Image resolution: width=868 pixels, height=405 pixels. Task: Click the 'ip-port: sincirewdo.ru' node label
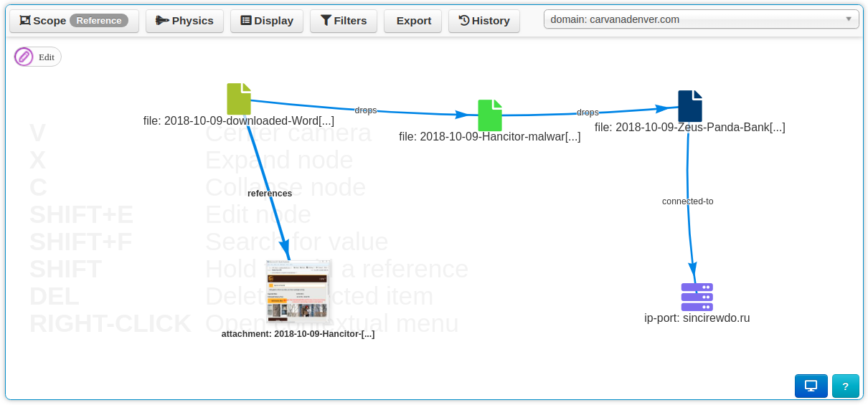(x=697, y=318)
